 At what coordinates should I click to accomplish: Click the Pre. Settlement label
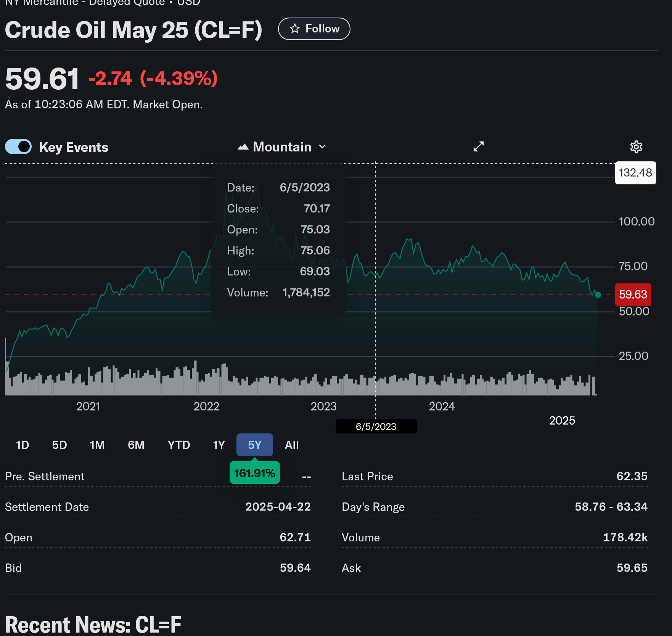pos(45,476)
